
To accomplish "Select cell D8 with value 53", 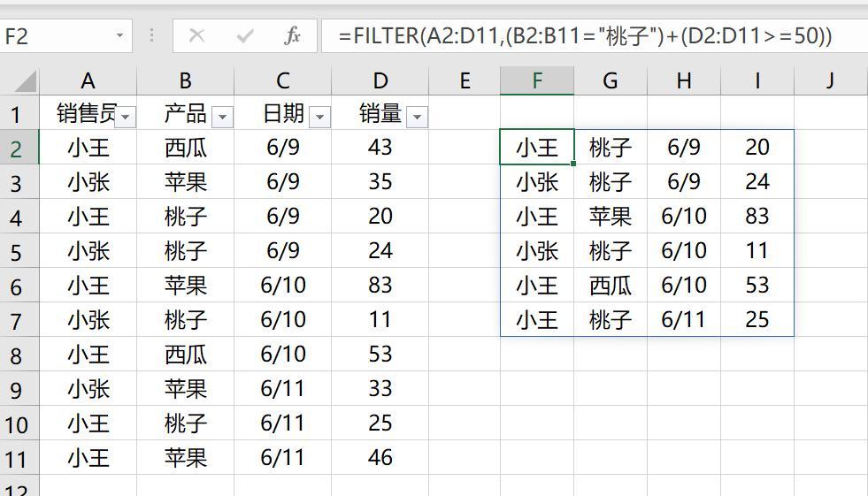I will click(380, 355).
